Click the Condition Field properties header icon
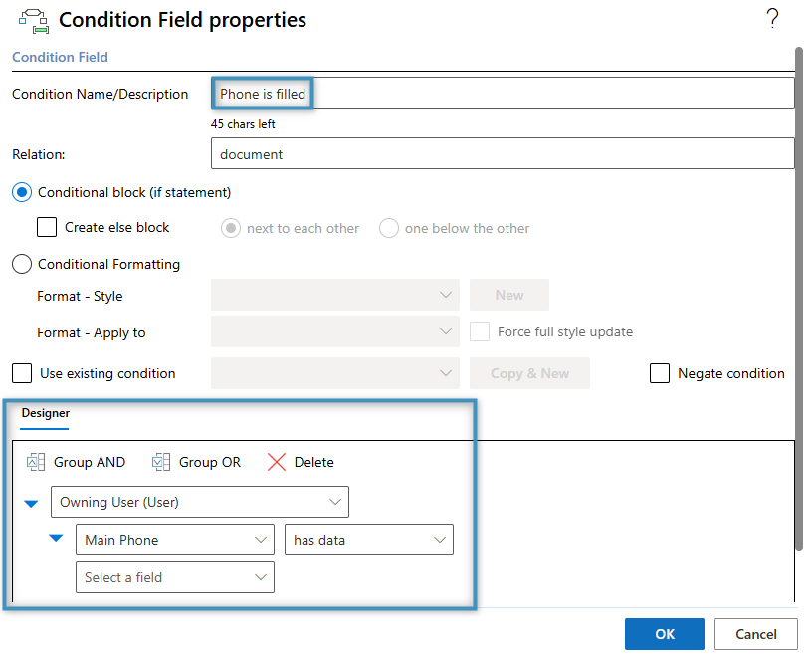This screenshot has width=812, height=655. click(33, 21)
